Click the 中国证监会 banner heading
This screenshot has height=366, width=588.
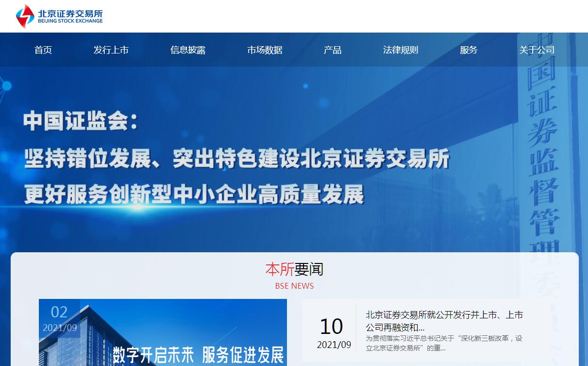(81, 122)
